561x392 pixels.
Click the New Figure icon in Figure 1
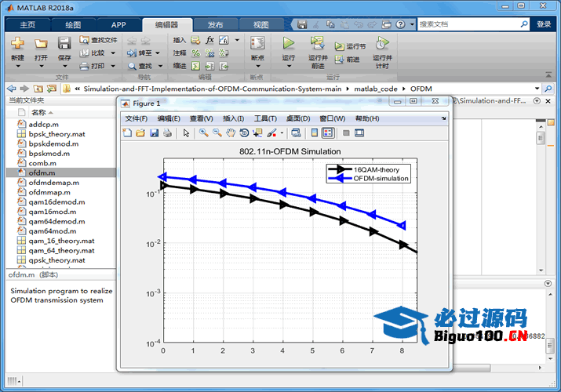tap(127, 133)
